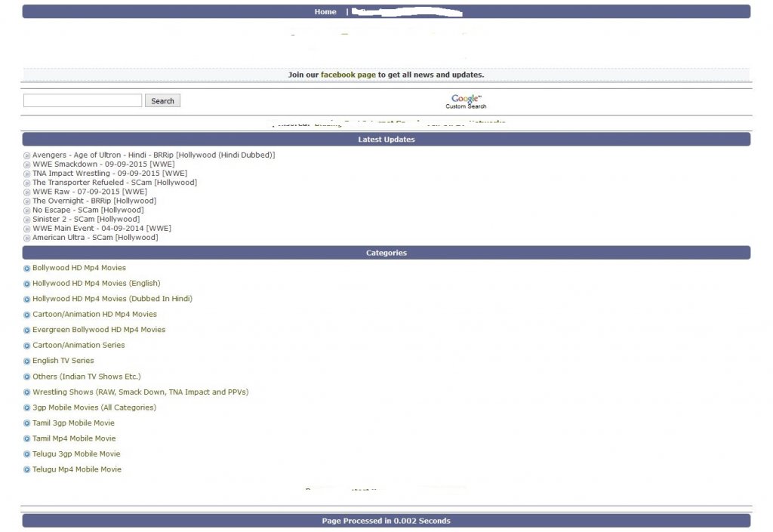The image size is (773, 532).
Task: Click bullet icon beside Sinister 2
Action: coord(26,220)
